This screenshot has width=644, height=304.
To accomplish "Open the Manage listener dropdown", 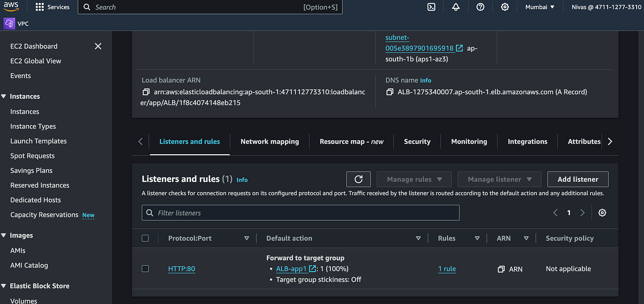I will (x=500, y=179).
